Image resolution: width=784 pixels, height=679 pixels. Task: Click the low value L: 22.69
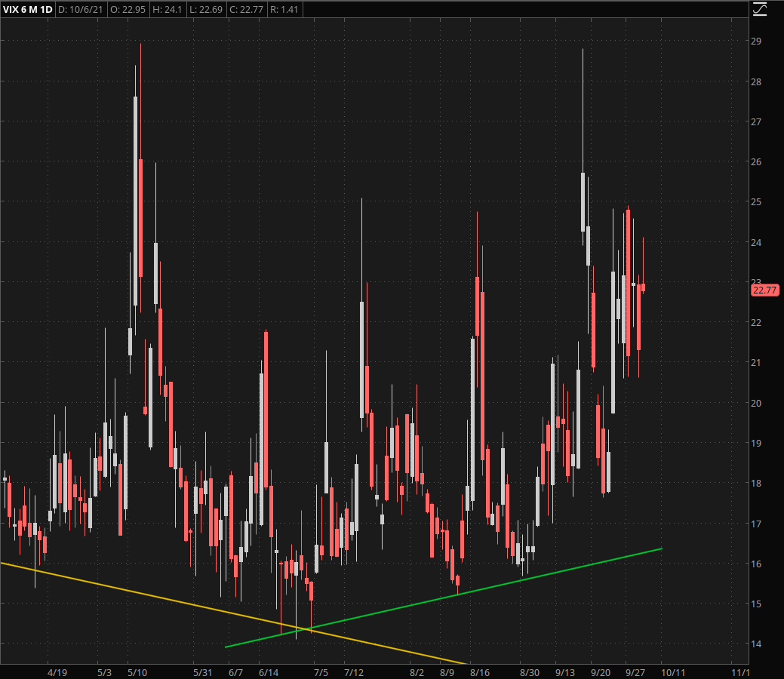pyautogui.click(x=206, y=10)
